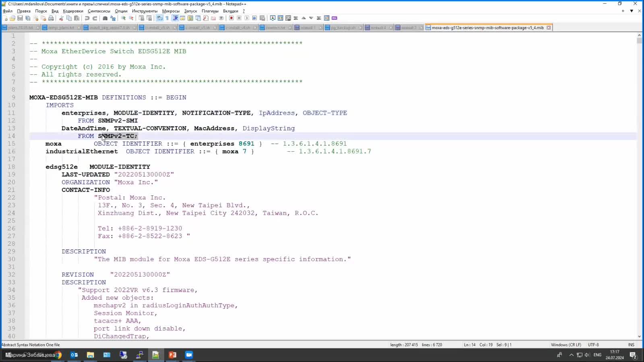Copy the selection with the Copy toolbar icon
This screenshot has width=644, height=362.
(69, 18)
